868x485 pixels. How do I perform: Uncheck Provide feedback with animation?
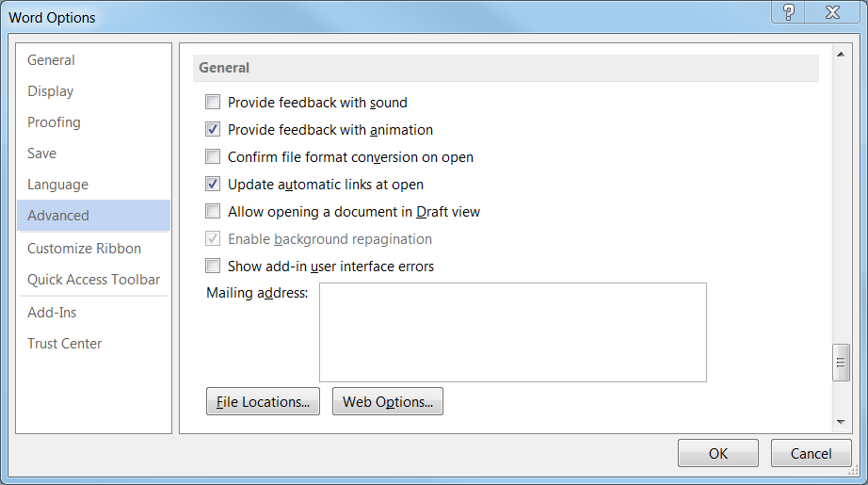tap(213, 129)
